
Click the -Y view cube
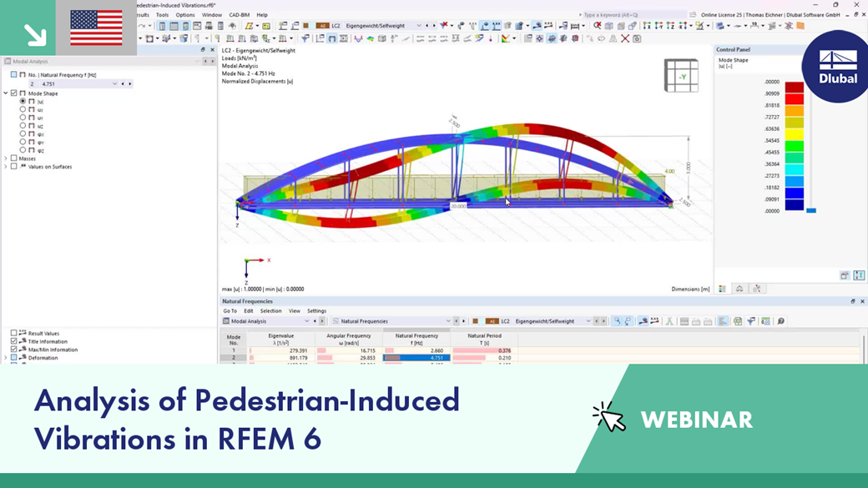pyautogui.click(x=681, y=76)
